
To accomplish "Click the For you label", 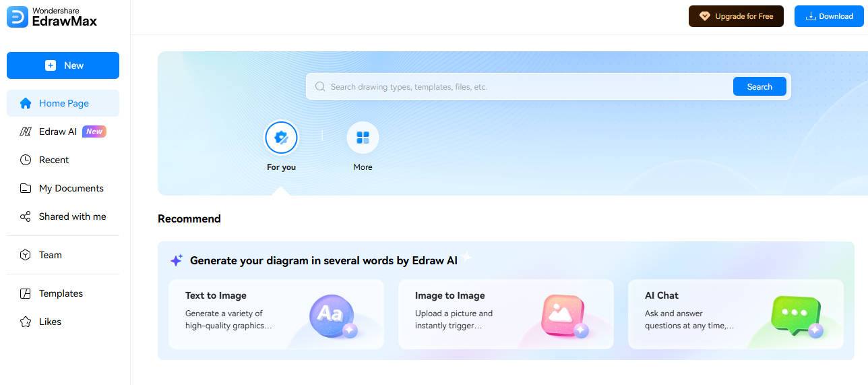I will pos(281,167).
